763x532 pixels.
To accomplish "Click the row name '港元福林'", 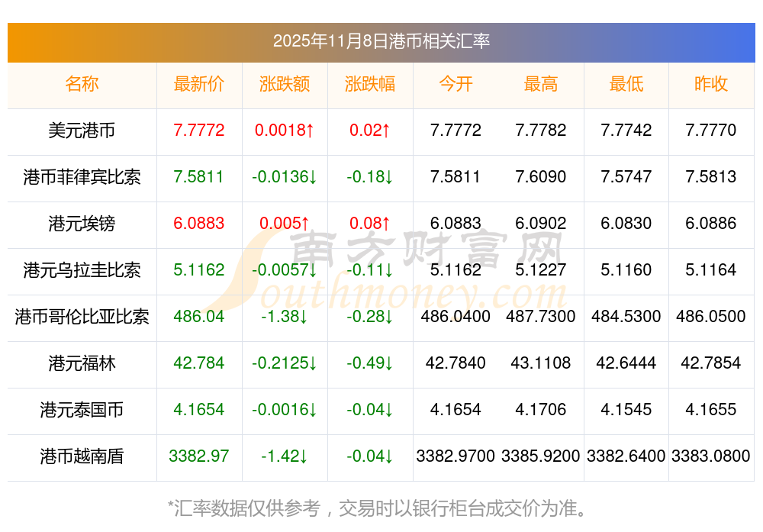I will tap(82, 363).
